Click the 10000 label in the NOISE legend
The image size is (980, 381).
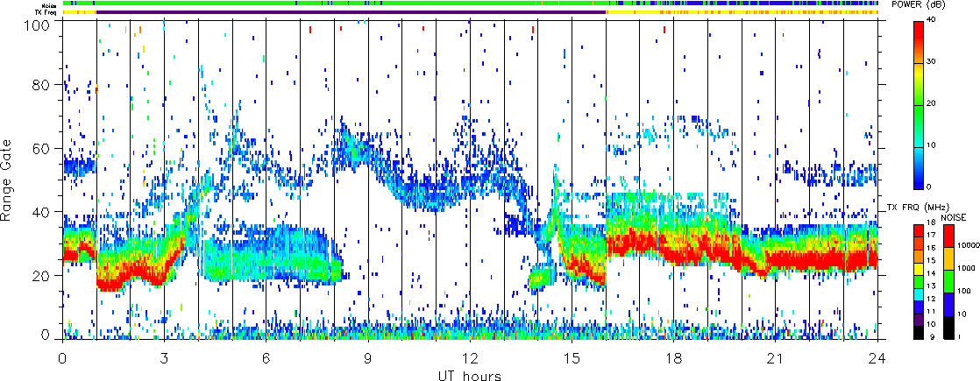click(967, 247)
